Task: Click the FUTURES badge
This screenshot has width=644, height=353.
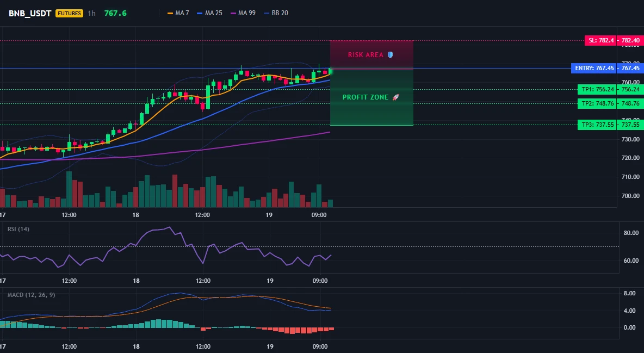Action: coord(69,13)
